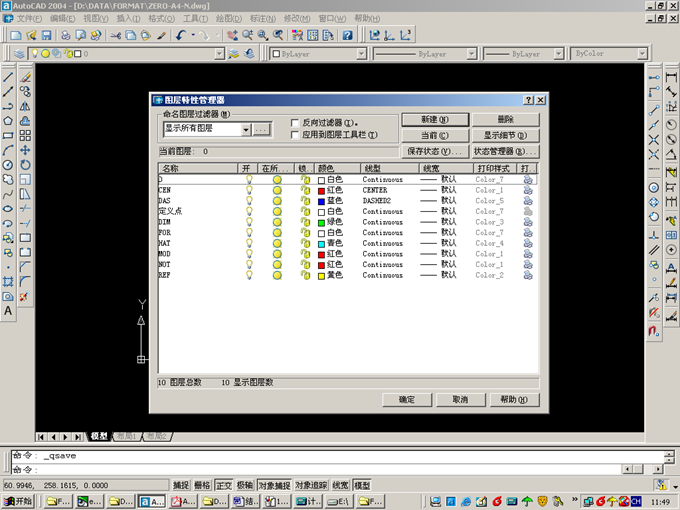Click the Cancel (取消) button

(460, 399)
